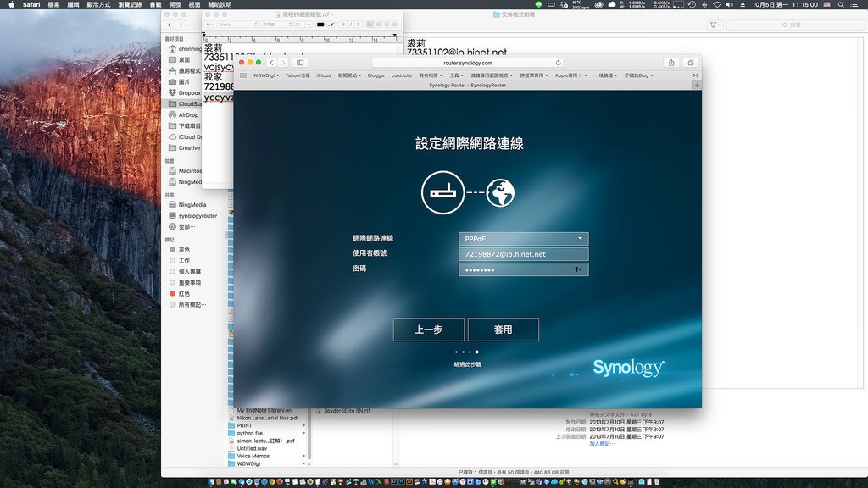Expand the 有名相簿 bookmarks folder

click(x=431, y=75)
